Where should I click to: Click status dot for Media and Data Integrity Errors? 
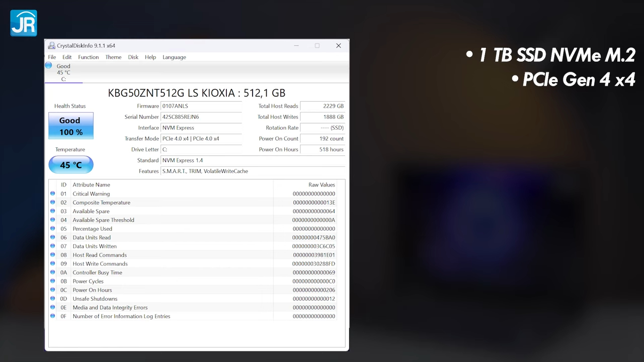tap(53, 307)
